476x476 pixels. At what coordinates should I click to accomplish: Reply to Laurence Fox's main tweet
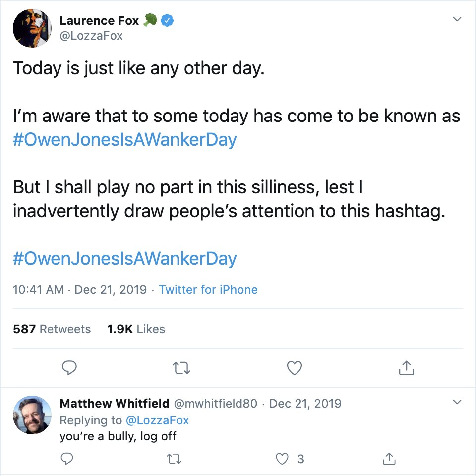[x=70, y=367]
